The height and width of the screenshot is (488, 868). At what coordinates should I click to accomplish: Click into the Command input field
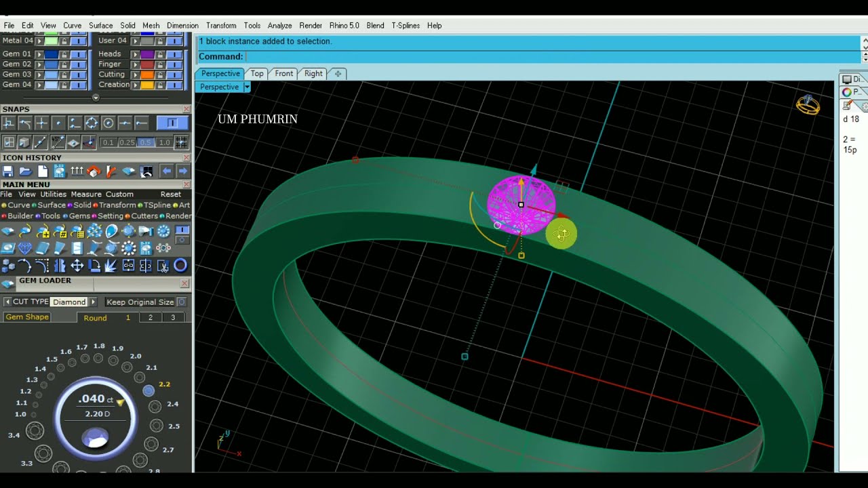552,56
